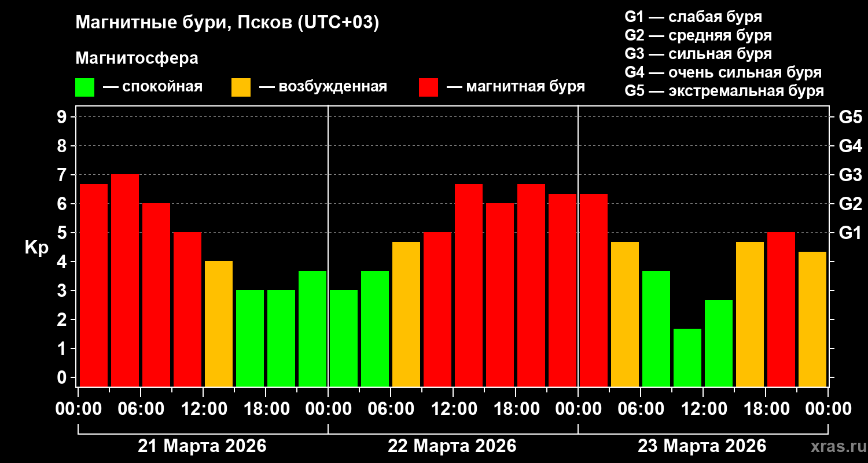Click the red 21 Марта 06:00–09:00 bar

pyautogui.click(x=156, y=295)
